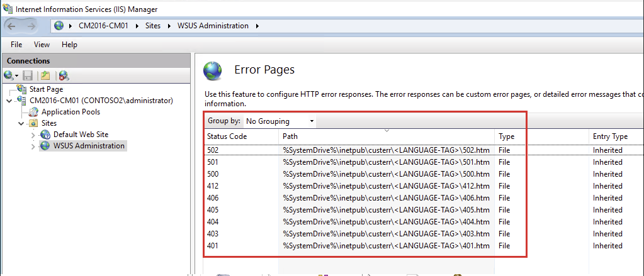Collapse the Sites tree node
The image size is (644, 276).
coord(21,123)
